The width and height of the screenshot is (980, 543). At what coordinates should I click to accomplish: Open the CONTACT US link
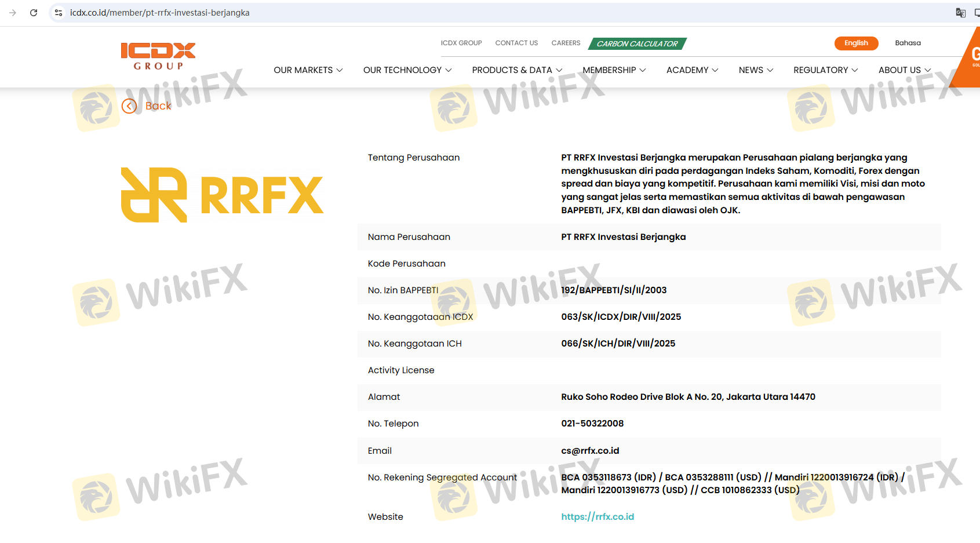(x=516, y=43)
